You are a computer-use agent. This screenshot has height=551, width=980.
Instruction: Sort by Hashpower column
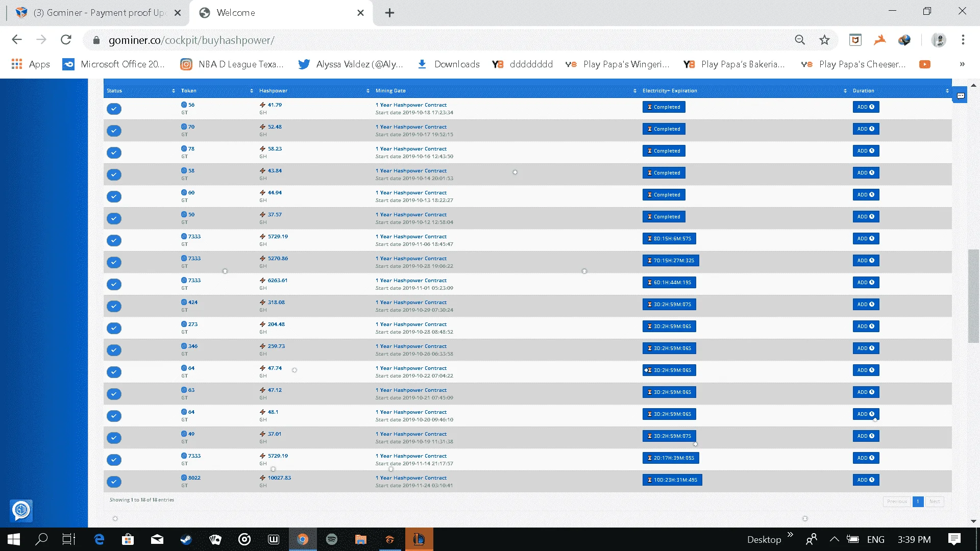click(314, 91)
